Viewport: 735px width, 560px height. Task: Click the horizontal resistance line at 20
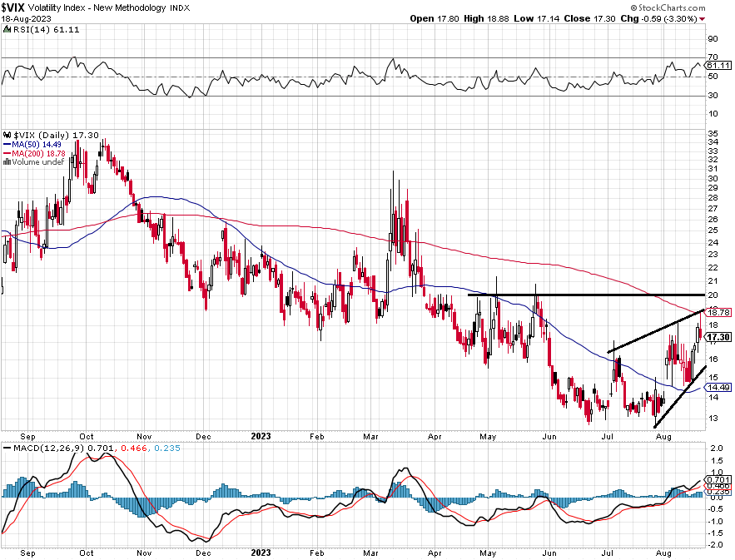point(586,295)
